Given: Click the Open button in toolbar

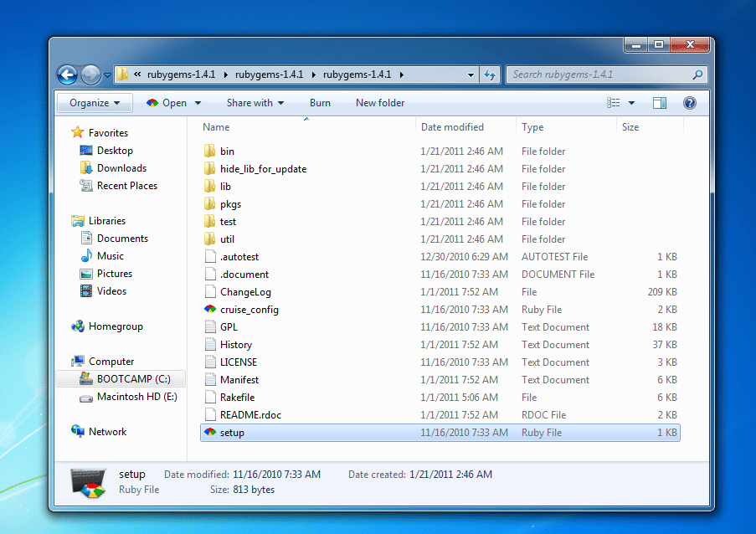Looking at the screenshot, I should pos(167,103).
